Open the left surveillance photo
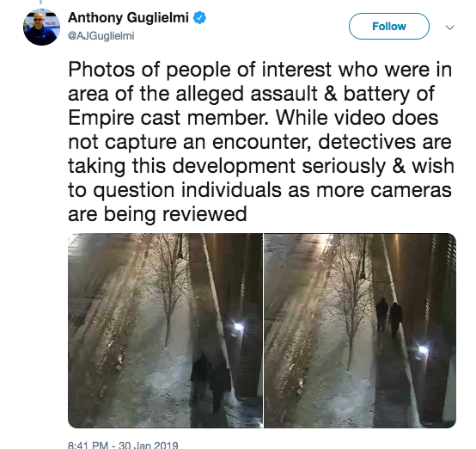This screenshot has width=476, height=449. click(x=165, y=331)
